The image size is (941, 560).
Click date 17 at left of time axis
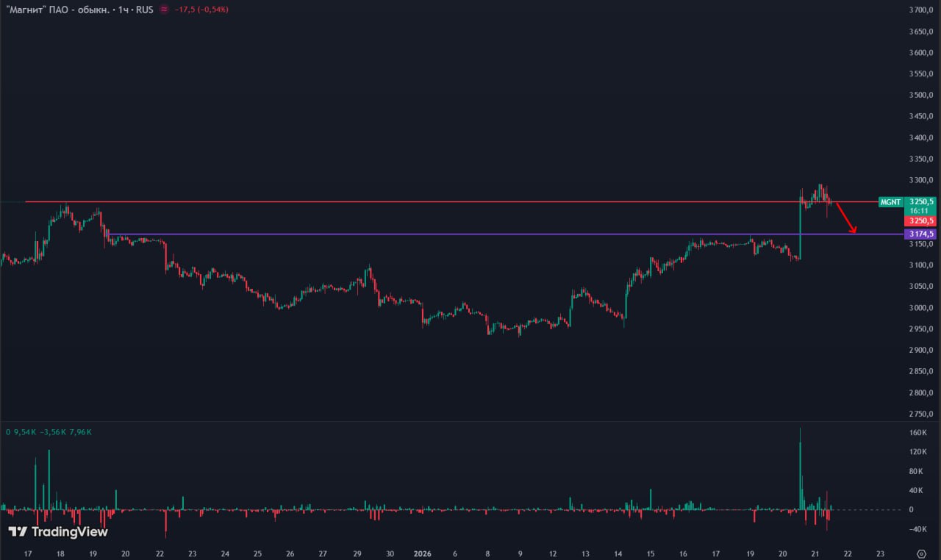pyautogui.click(x=27, y=553)
